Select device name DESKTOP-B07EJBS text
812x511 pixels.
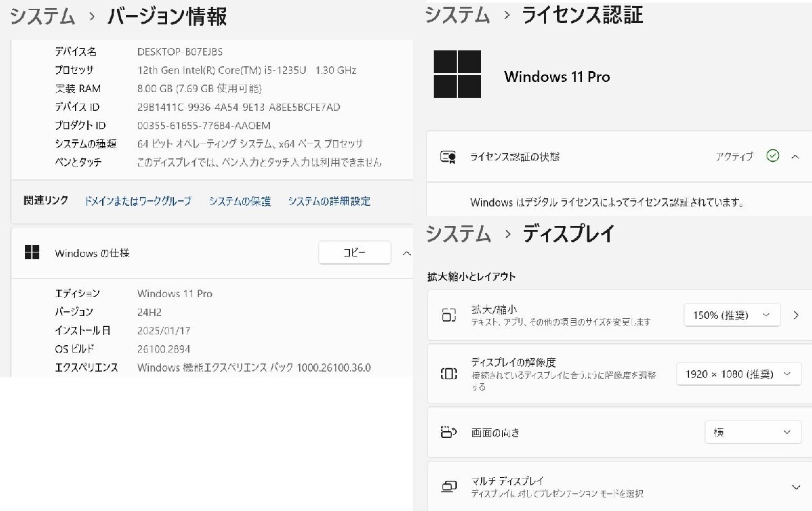180,52
